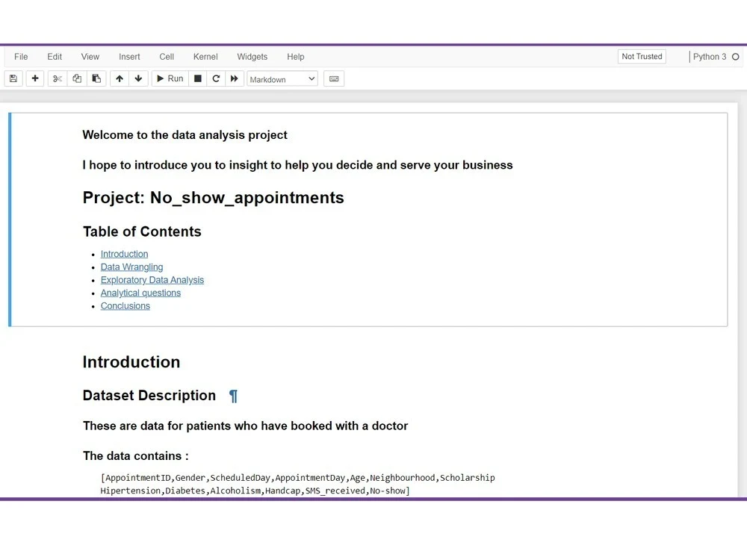Click the column list starting with AppointmentID
Image resolution: width=747 pixels, height=560 pixels.
coord(298,478)
